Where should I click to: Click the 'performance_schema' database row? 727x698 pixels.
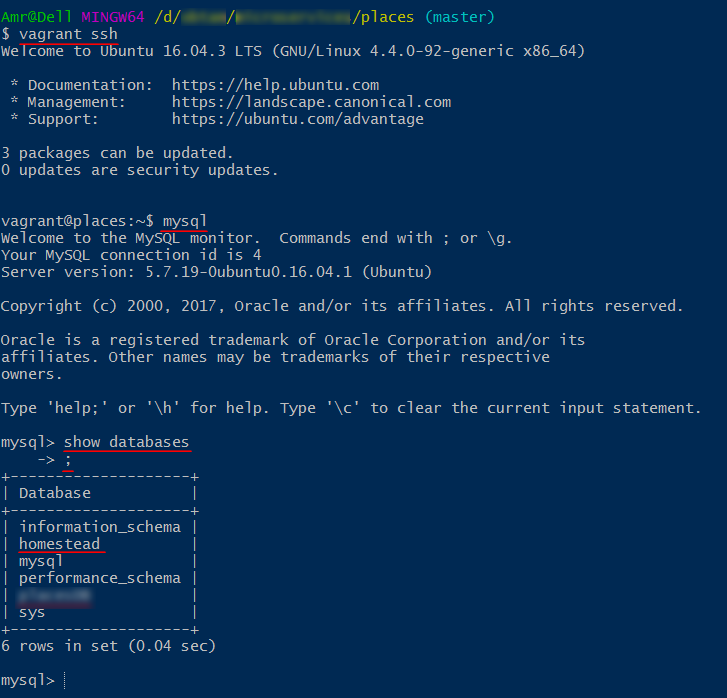tap(100, 578)
